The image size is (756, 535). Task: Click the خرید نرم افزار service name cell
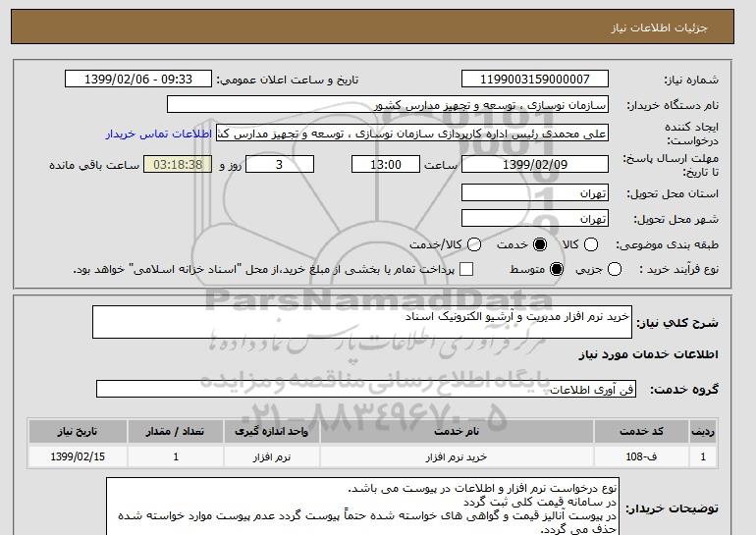[457, 456]
